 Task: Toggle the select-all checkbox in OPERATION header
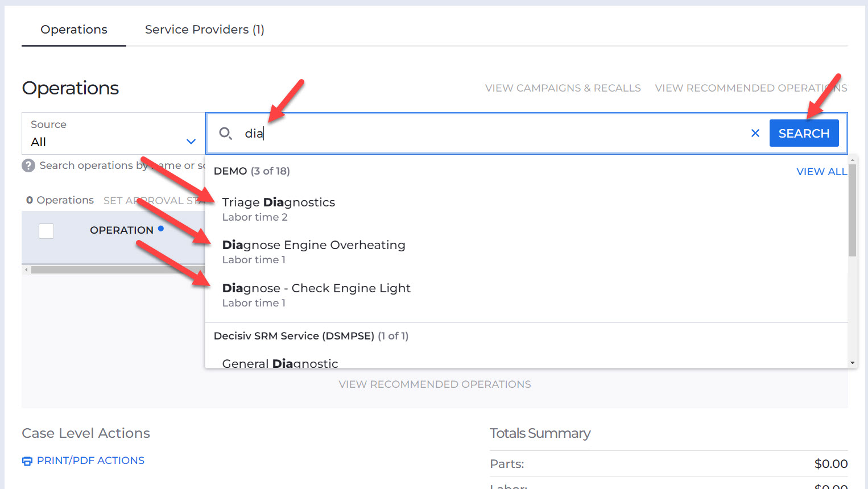pyautogui.click(x=46, y=231)
